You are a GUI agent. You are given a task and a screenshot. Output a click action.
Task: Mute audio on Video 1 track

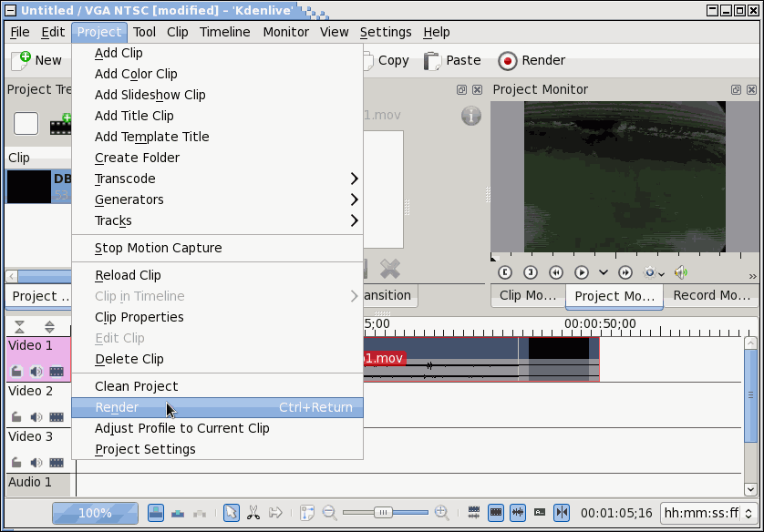pyautogui.click(x=36, y=372)
